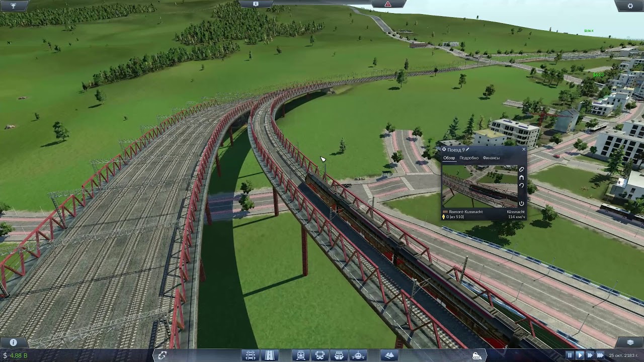Click the in-game date 25 окт. 2183

pyautogui.click(x=624, y=355)
